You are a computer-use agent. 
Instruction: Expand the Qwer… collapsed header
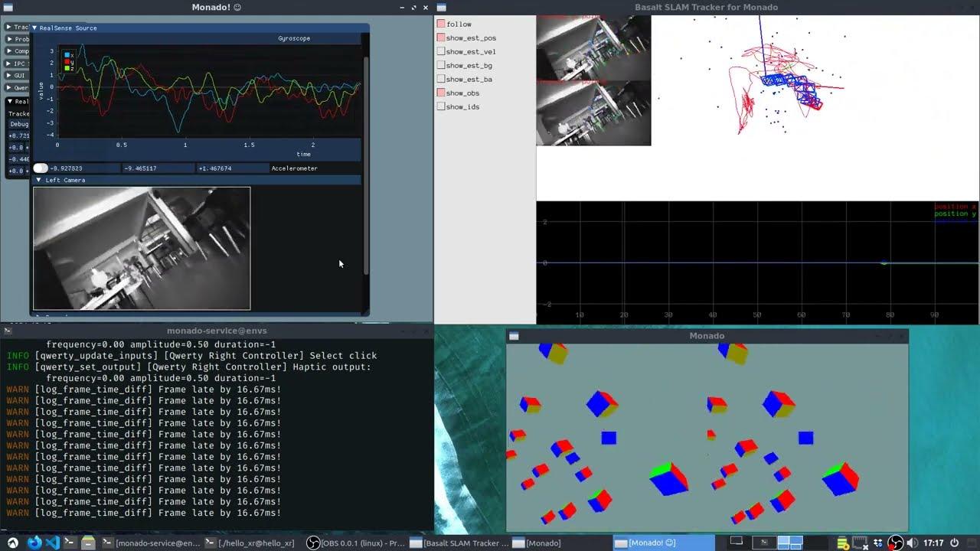pos(18,88)
